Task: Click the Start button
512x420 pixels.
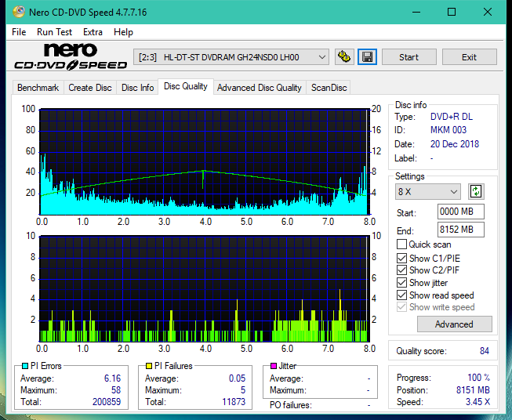Action: coord(409,57)
